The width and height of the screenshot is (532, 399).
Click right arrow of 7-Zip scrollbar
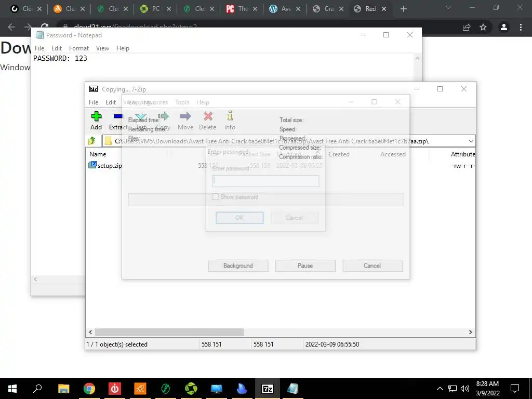point(471,332)
